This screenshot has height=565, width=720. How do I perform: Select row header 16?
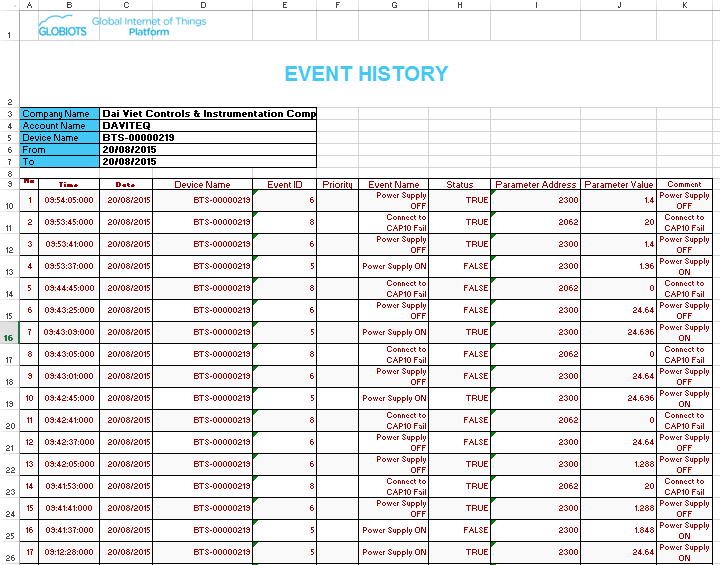[9, 333]
